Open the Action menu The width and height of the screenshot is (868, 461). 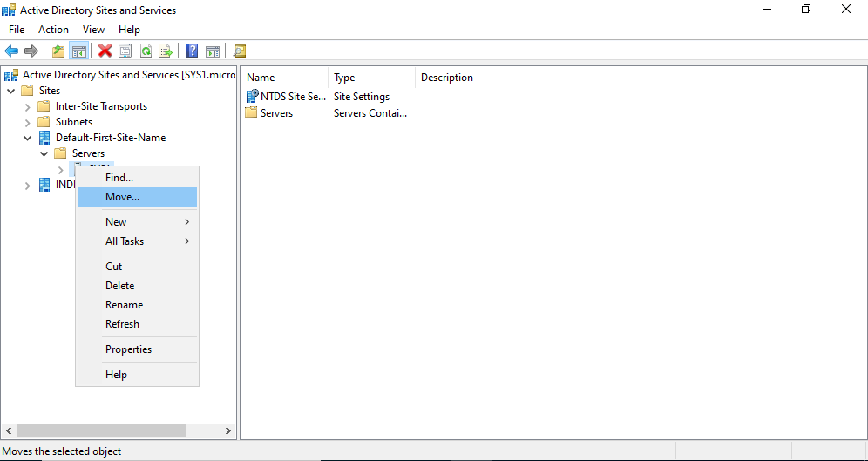click(x=54, y=30)
